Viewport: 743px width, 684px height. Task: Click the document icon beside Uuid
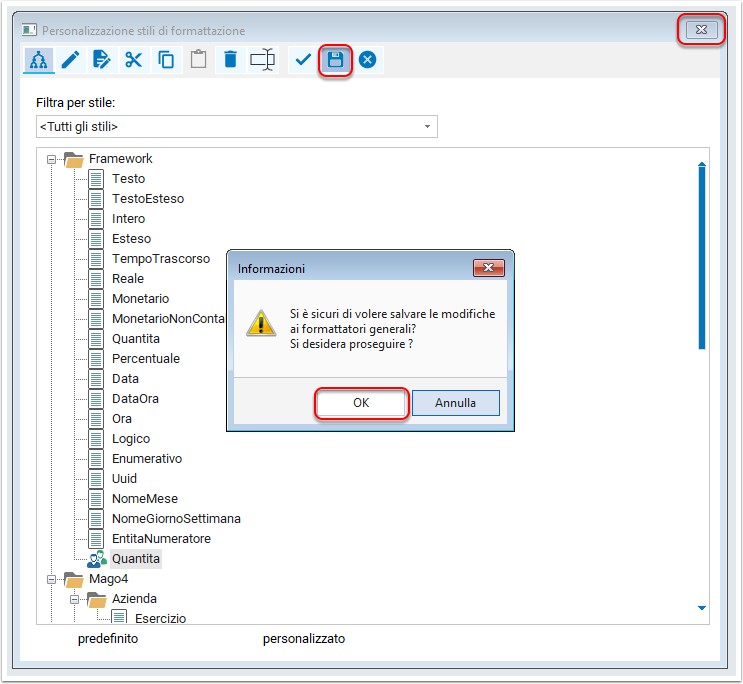pyautogui.click(x=96, y=479)
